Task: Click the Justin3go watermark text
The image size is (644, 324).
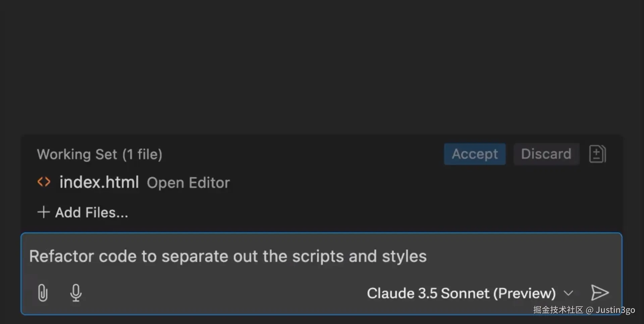Action: coord(615,310)
